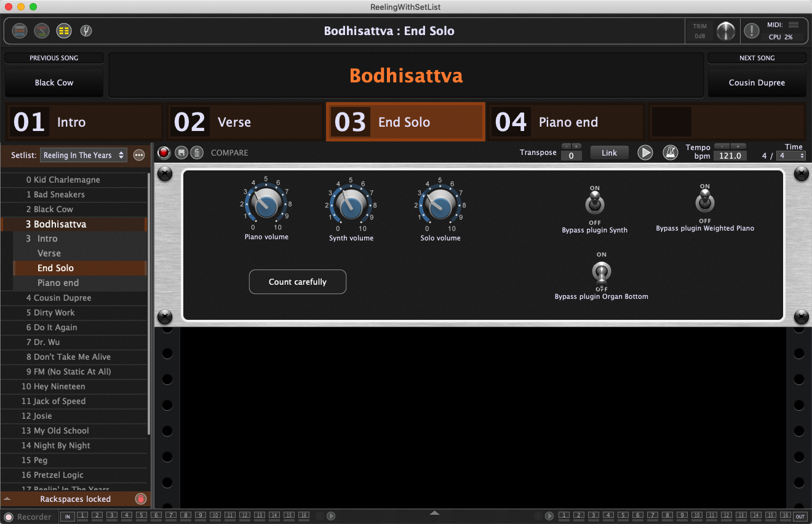This screenshot has height=524, width=812.
Task: Select the Verse part in the setlist tree
Action: (80, 253)
